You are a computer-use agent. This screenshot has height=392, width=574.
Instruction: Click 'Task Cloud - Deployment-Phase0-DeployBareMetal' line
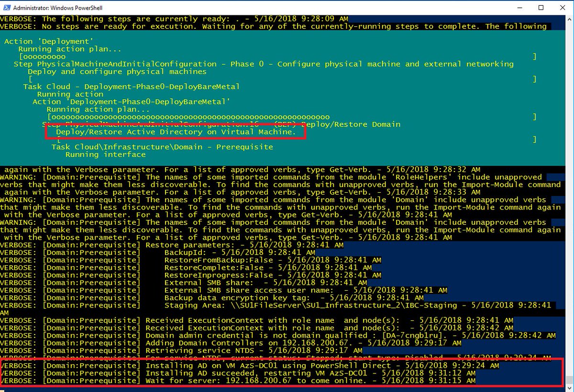(x=132, y=87)
